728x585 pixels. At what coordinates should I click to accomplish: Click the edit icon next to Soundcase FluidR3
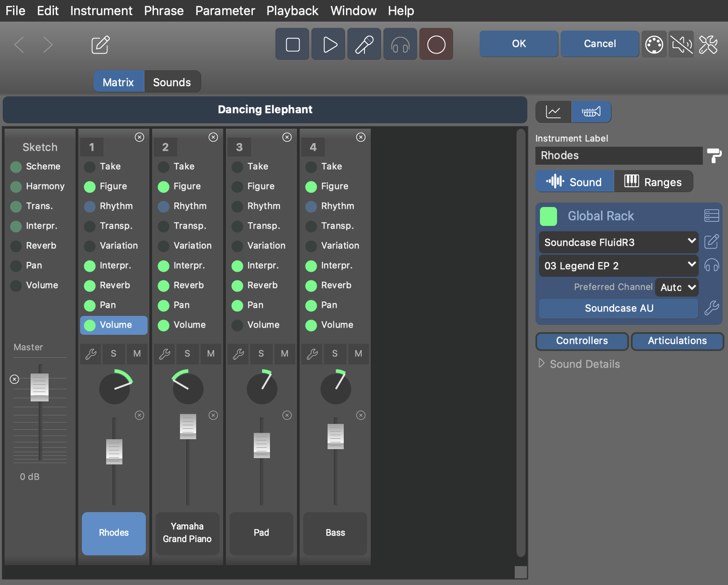coord(711,242)
